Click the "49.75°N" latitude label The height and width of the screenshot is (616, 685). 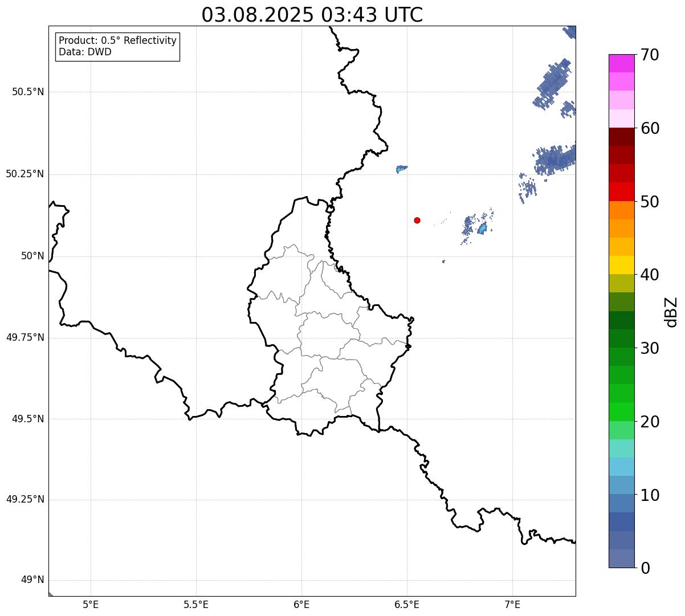click(25, 337)
